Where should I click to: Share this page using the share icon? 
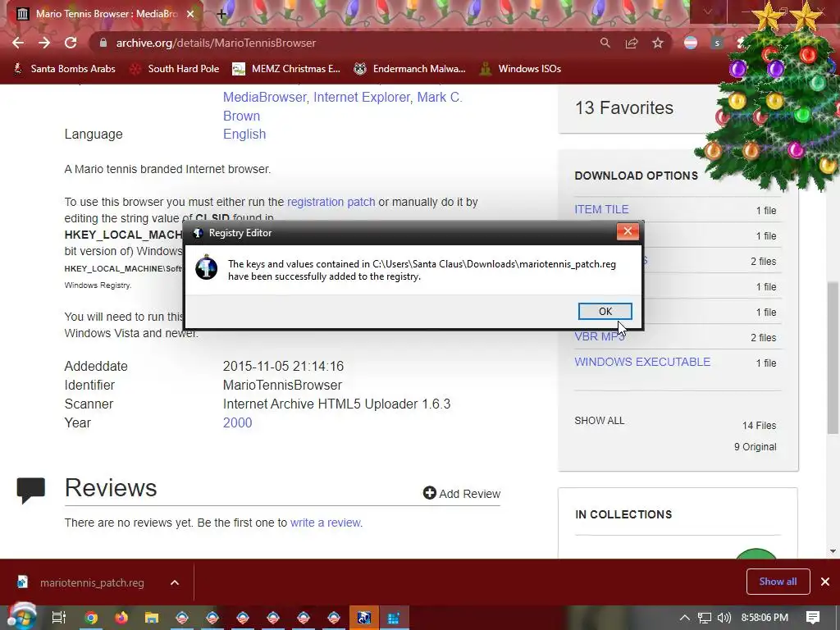point(632,43)
